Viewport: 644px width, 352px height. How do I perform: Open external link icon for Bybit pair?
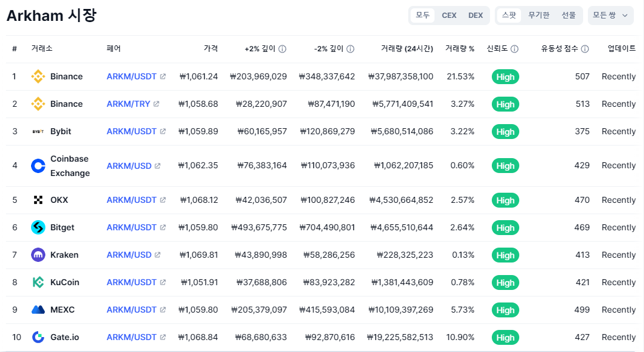point(163,131)
